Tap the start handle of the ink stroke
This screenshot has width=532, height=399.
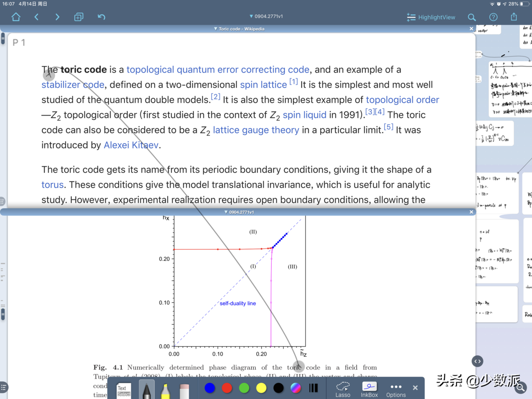pos(49,76)
